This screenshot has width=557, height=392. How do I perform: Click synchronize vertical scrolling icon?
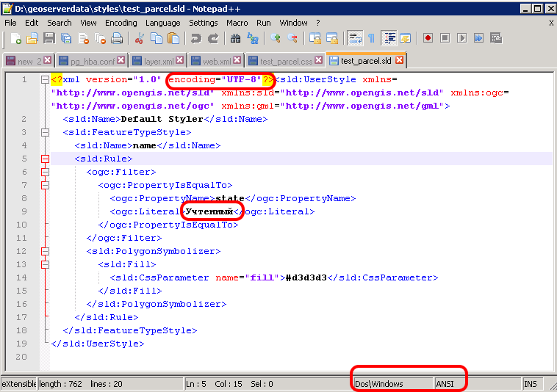coord(315,38)
